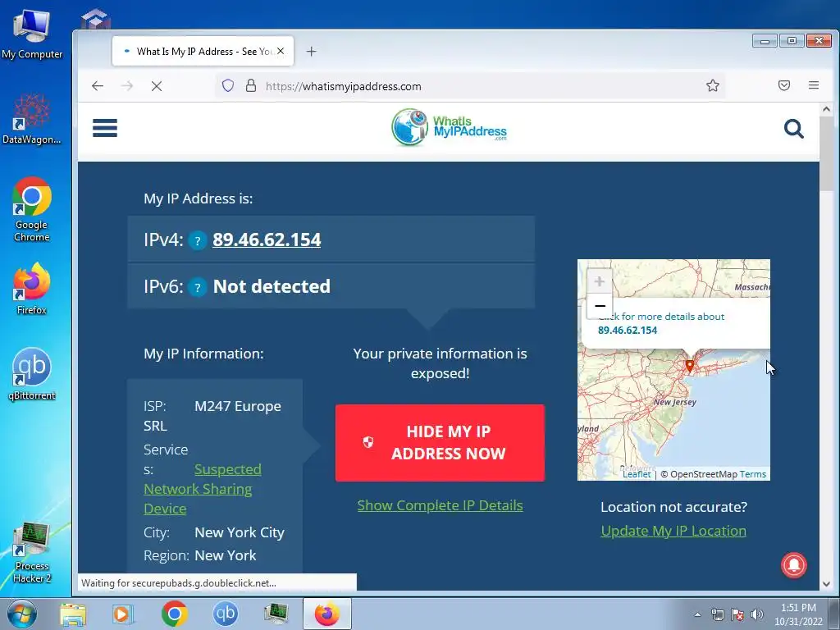Open the 89.46.62.154 IPv4 link

267,240
